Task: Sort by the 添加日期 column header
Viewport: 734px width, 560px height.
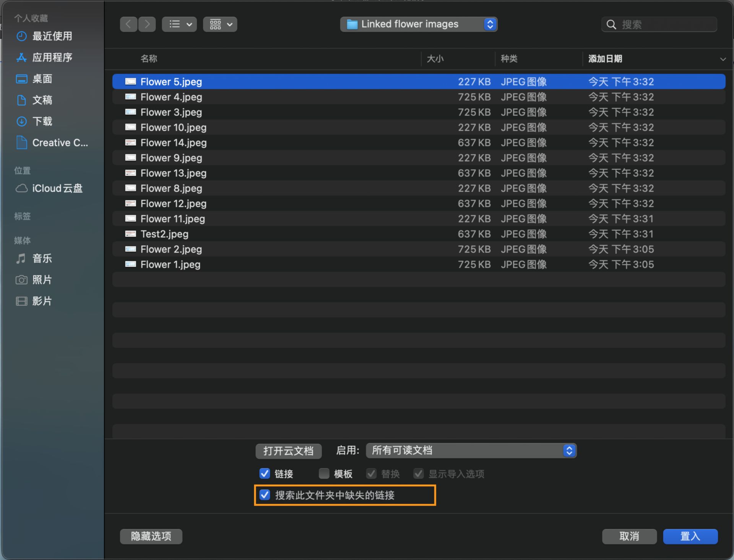Action: point(605,58)
